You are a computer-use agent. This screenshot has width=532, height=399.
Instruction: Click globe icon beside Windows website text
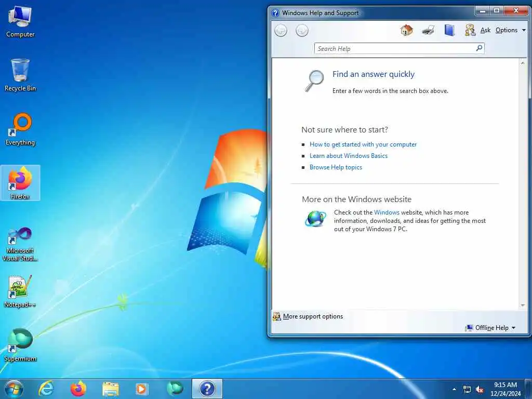click(315, 218)
